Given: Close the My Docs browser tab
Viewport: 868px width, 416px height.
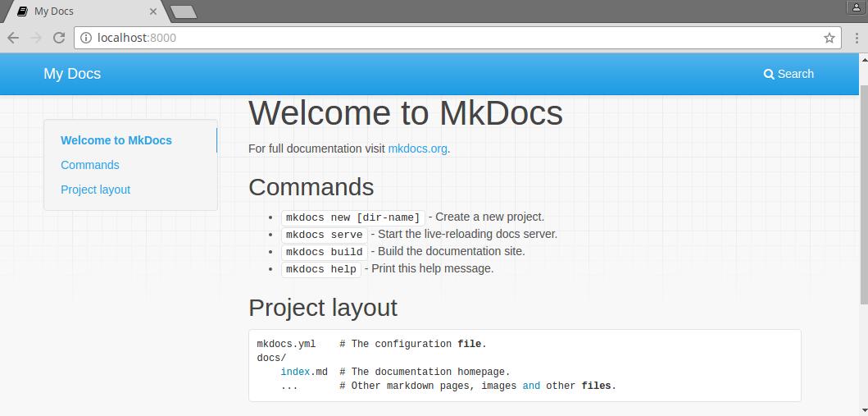Looking at the screenshot, I should pos(153,11).
